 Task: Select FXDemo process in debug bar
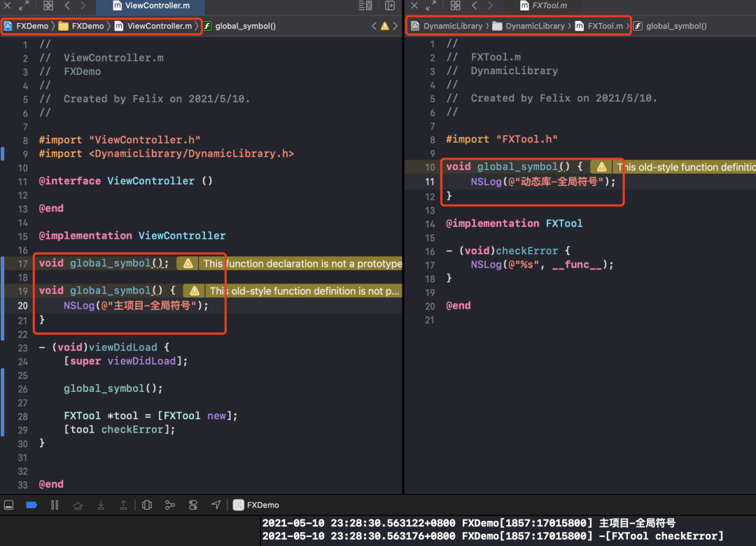[256, 505]
